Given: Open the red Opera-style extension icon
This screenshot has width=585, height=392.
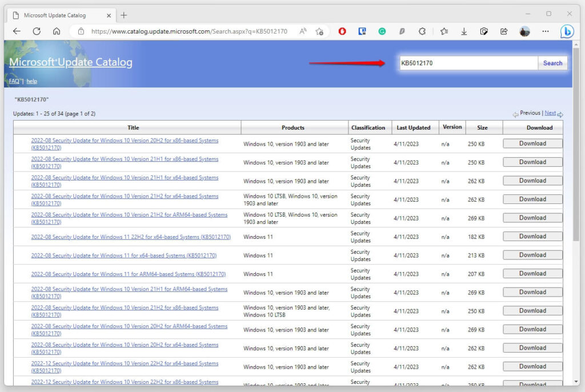Looking at the screenshot, I should pos(342,31).
